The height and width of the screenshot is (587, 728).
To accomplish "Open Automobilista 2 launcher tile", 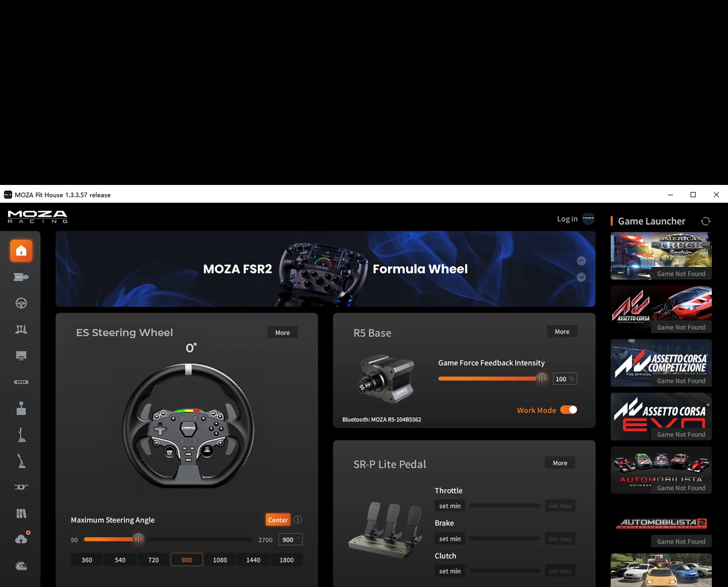I will 661,524.
